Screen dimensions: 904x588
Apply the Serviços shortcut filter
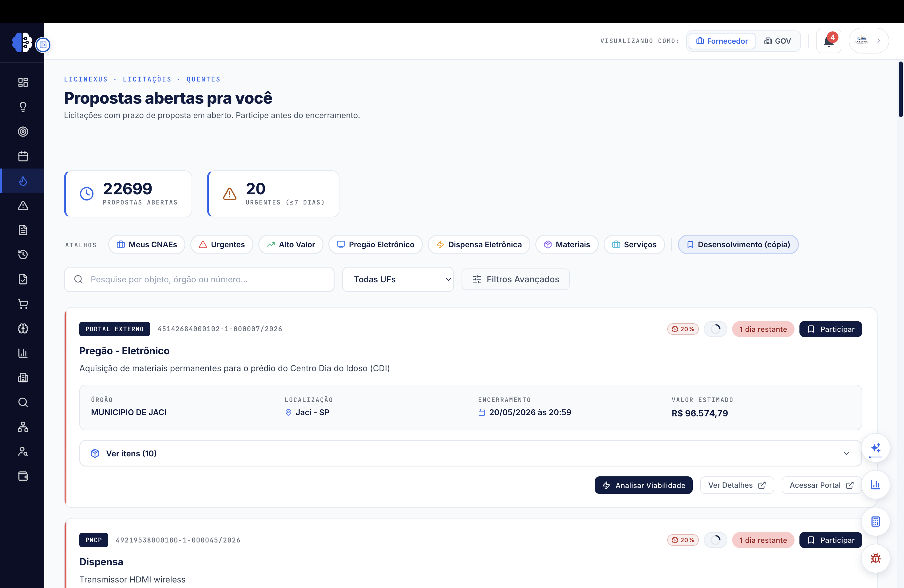tap(634, 244)
